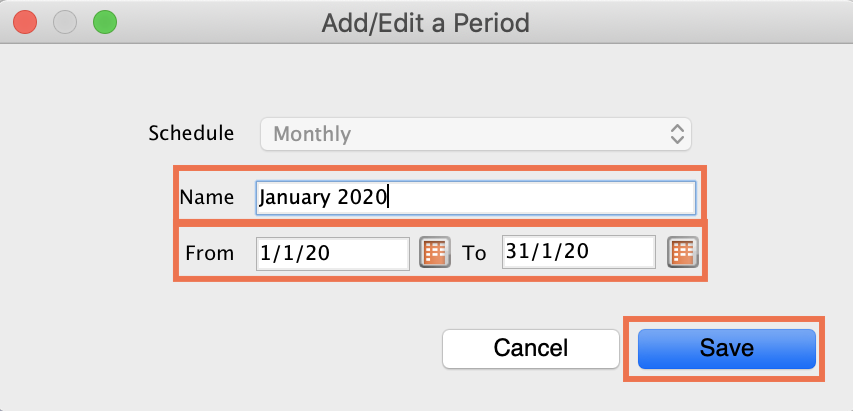Viewport: 853px width, 411px height.
Task: Save the period
Action: [x=726, y=348]
